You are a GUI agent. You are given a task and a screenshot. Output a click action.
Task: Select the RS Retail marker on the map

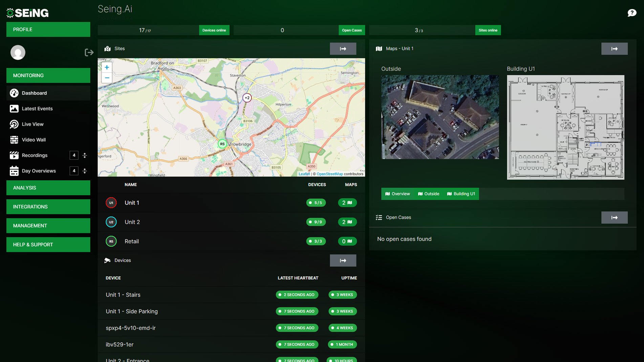click(x=222, y=144)
